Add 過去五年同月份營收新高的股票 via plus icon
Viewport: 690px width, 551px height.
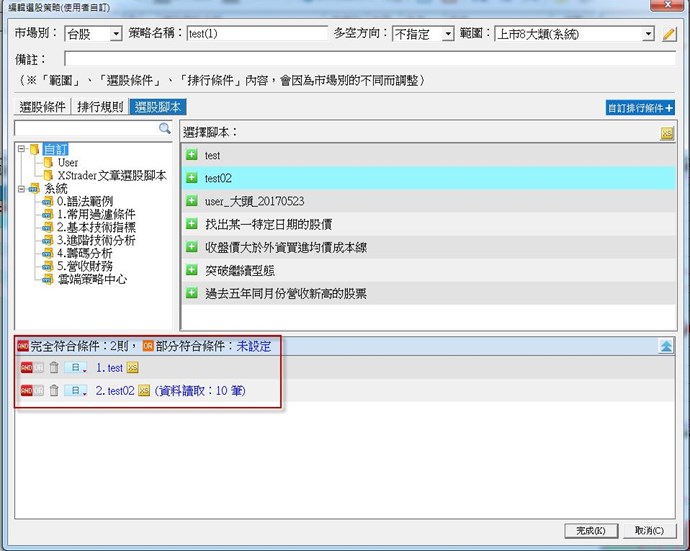[191, 293]
